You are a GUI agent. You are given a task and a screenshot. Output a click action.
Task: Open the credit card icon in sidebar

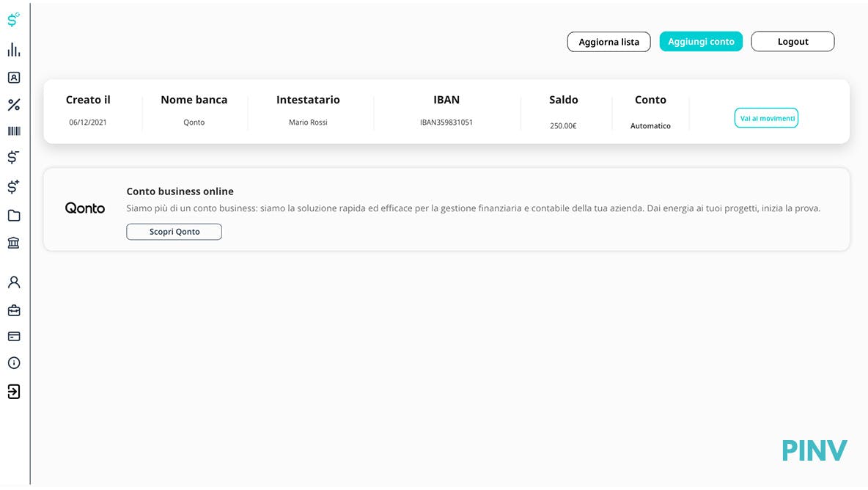point(13,337)
